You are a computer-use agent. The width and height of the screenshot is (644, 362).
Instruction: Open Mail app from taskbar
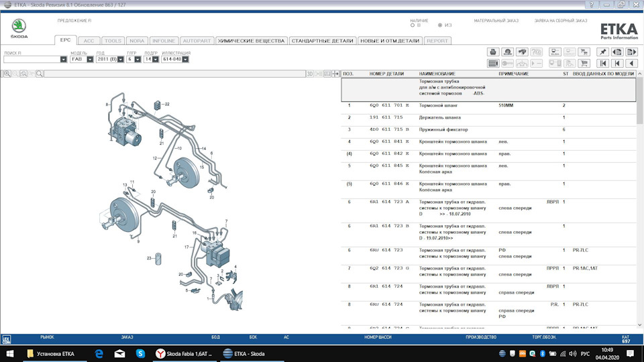click(x=119, y=353)
